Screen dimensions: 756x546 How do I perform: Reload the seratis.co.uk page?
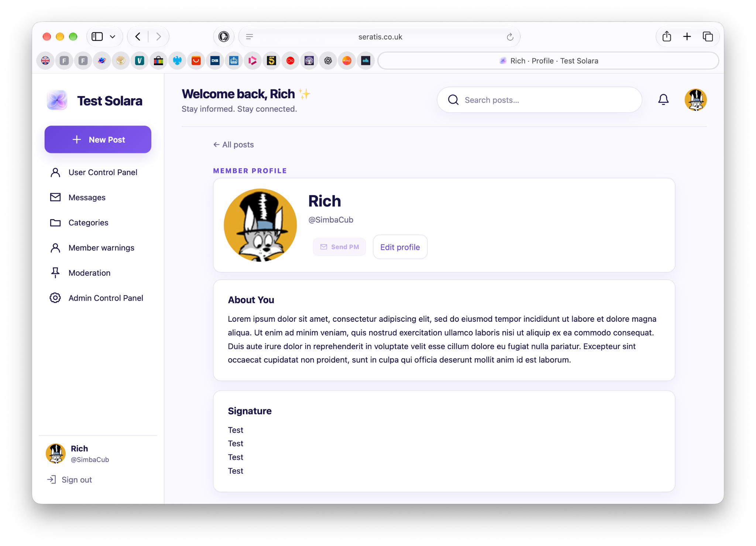point(510,37)
